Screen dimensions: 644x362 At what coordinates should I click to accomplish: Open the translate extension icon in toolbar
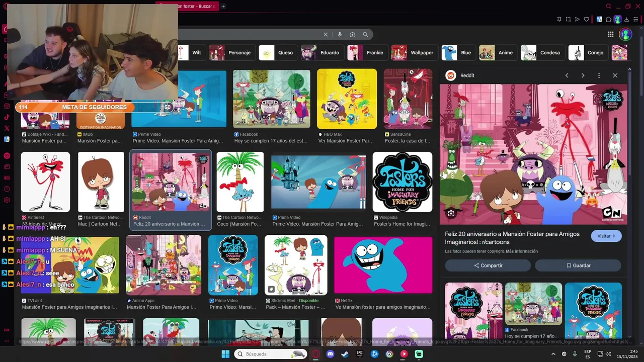pyautogui.click(x=599, y=20)
